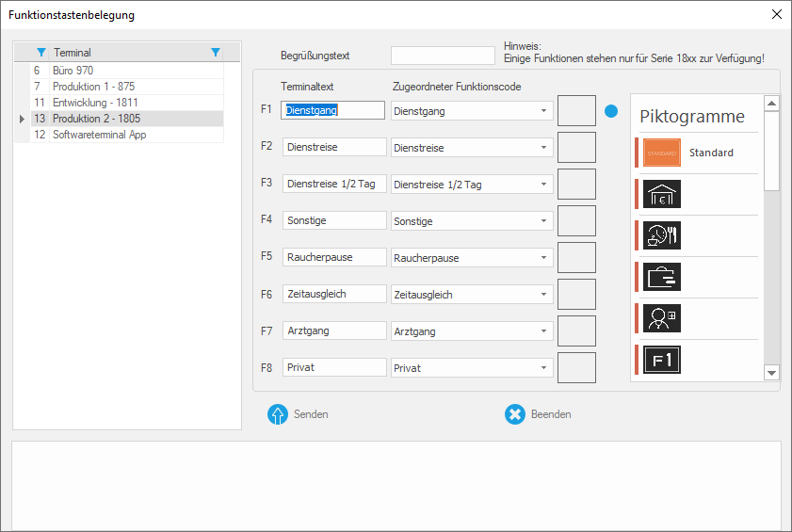This screenshot has height=532, width=792.
Task: Click the Senden upload arrow icon
Action: [x=278, y=414]
